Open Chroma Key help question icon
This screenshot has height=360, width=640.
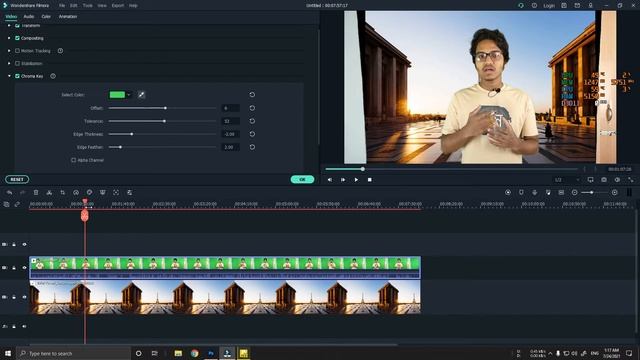pyautogui.click(x=53, y=76)
